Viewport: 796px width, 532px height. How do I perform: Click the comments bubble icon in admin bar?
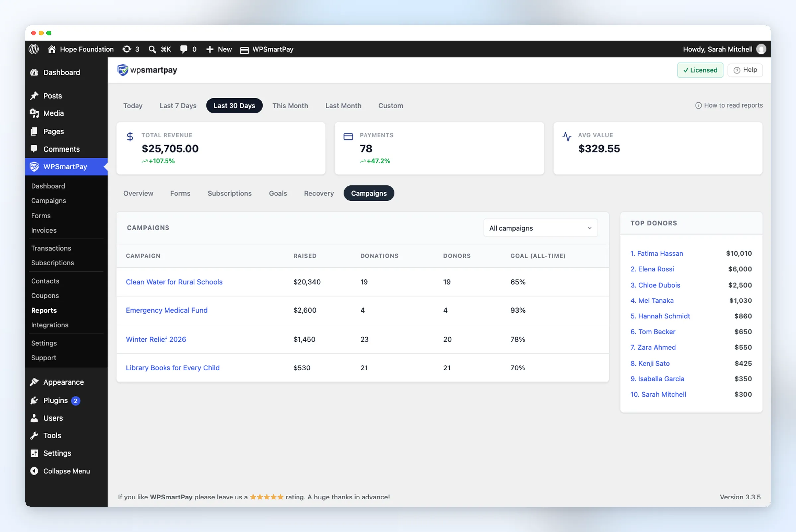pos(183,49)
